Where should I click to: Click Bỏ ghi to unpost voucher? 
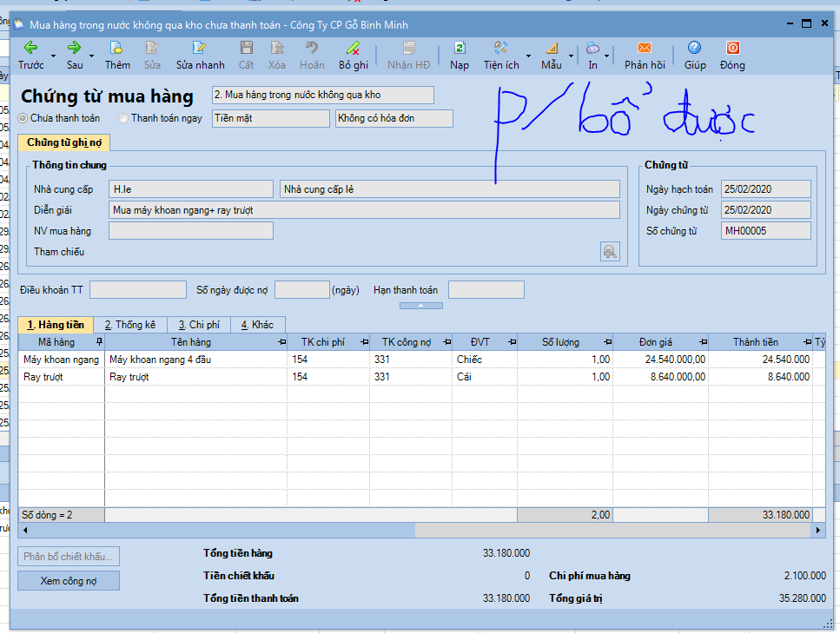pos(353,49)
